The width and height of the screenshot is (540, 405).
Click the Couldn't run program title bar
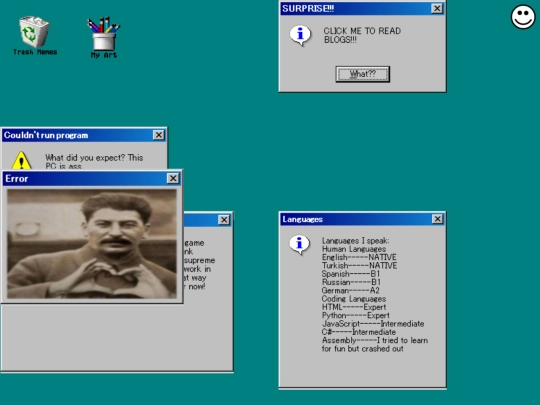(x=84, y=135)
